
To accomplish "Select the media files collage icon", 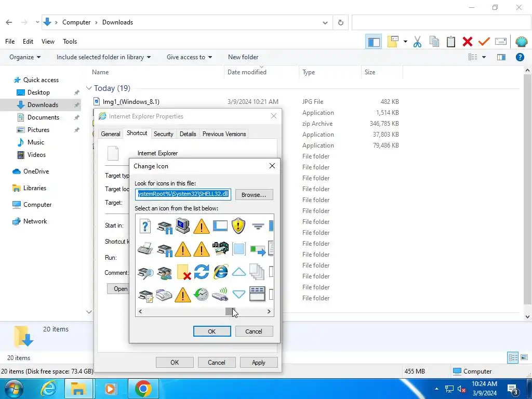I will point(220,248).
